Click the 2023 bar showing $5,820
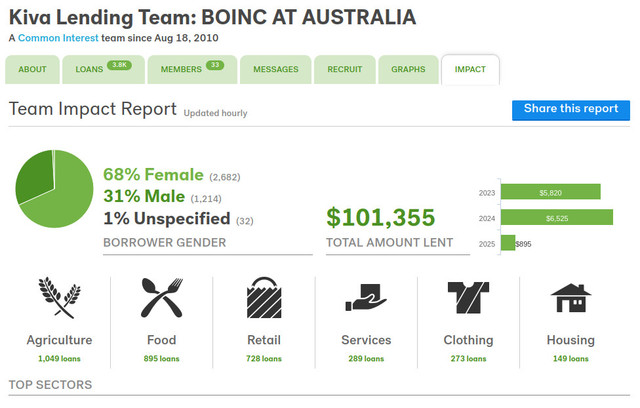The image size is (640, 408). click(551, 192)
